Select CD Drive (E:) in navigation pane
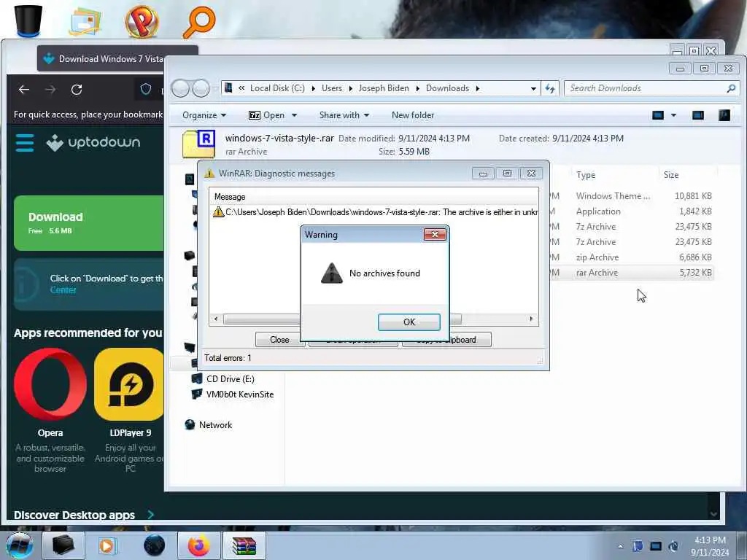747x560 pixels. [x=230, y=379]
